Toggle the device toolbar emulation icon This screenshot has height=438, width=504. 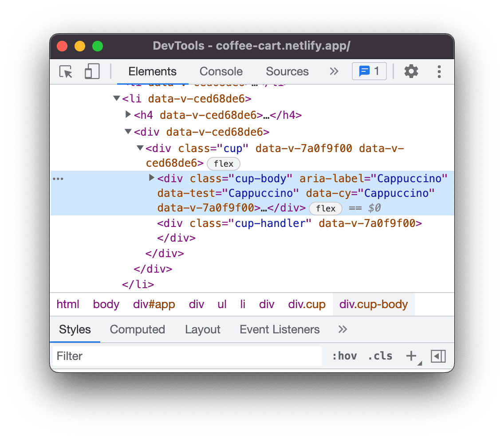click(92, 71)
